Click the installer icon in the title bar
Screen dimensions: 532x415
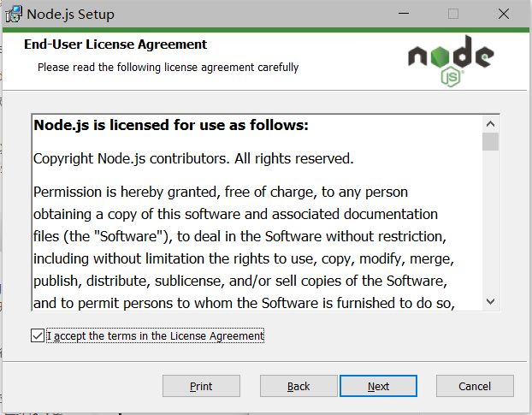click(x=14, y=15)
